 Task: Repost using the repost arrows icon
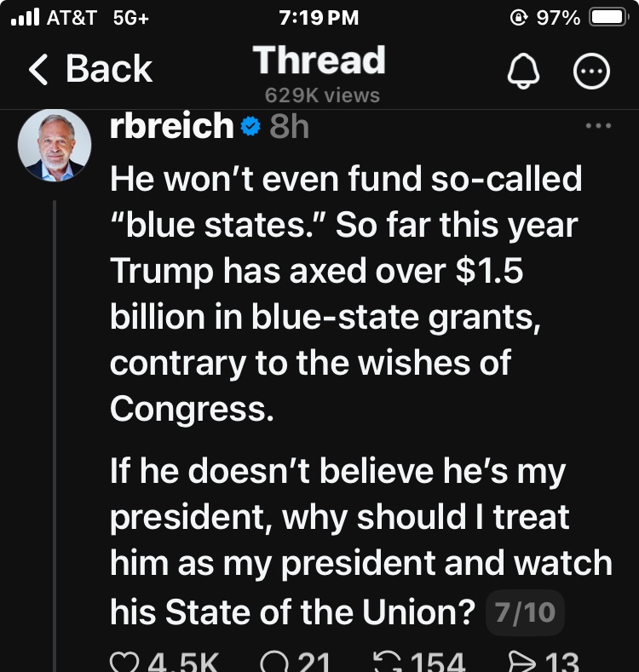coord(389,661)
